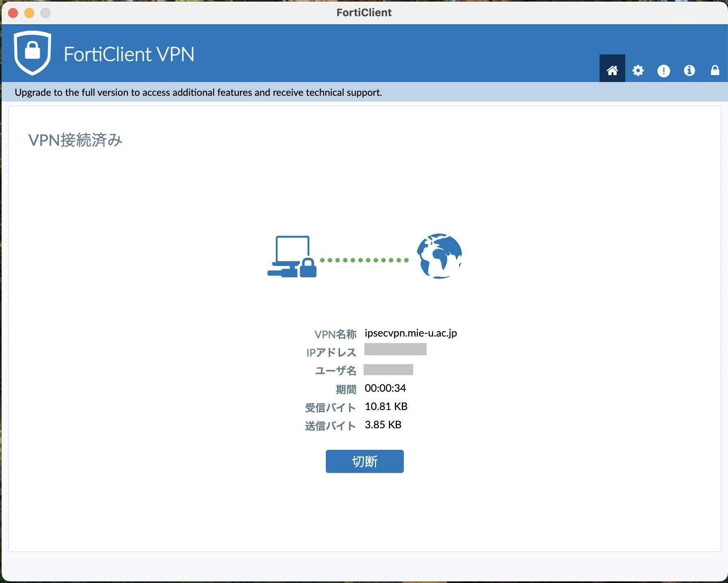This screenshot has height=583, width=728.
Task: Click the upgrade to full version banner
Action: [198, 93]
